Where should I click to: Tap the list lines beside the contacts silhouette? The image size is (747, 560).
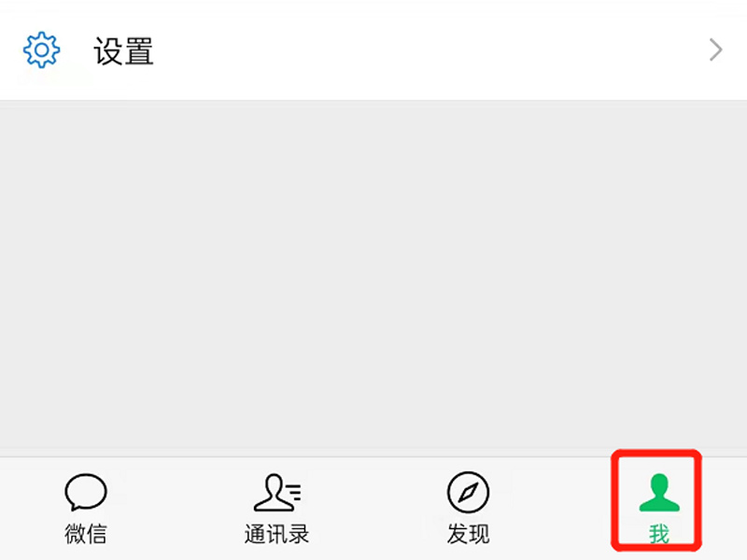295,492
